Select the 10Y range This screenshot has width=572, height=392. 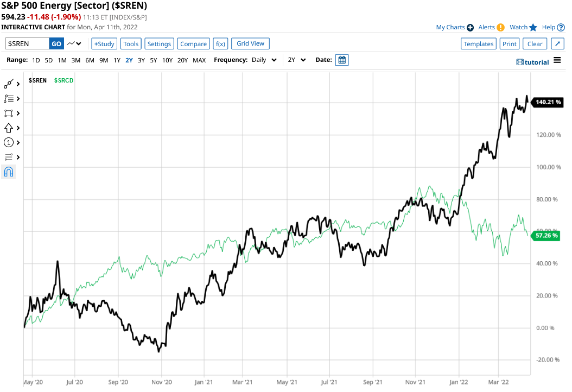click(168, 60)
